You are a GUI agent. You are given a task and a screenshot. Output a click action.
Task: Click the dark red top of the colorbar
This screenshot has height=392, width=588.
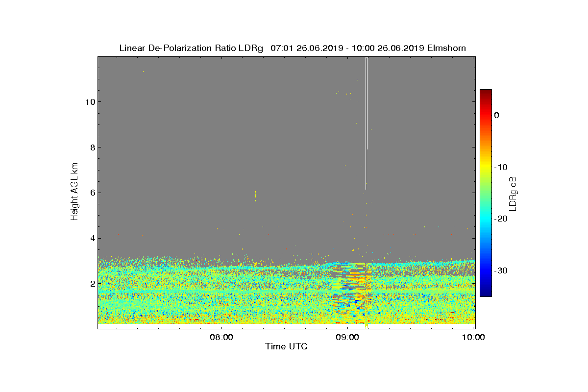click(x=486, y=93)
